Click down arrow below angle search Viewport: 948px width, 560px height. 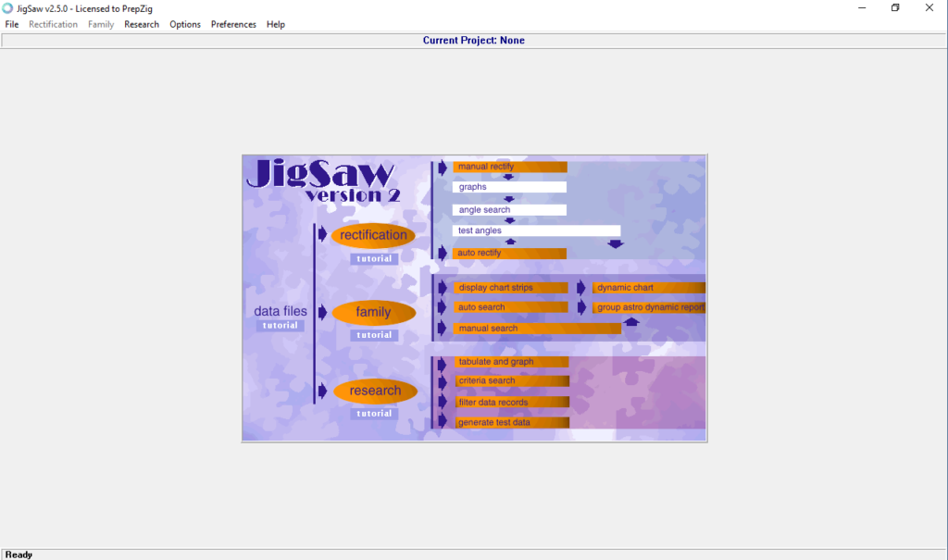pos(510,220)
